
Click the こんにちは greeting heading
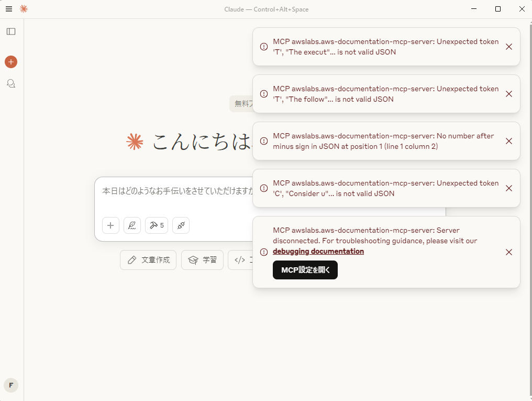click(x=202, y=142)
